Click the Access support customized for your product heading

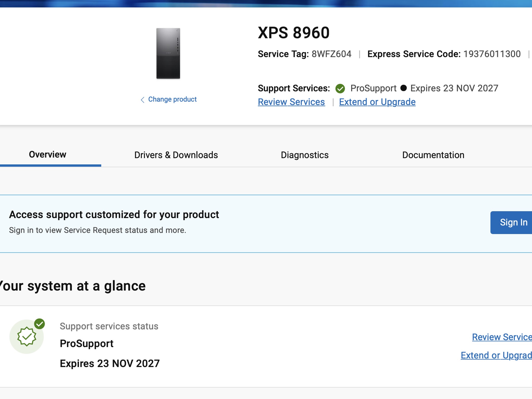114,215
